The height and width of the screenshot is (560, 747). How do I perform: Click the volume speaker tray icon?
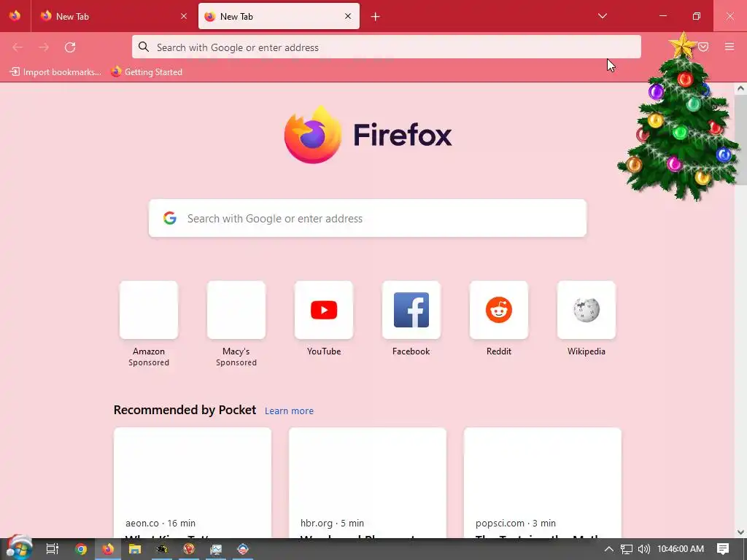643,549
